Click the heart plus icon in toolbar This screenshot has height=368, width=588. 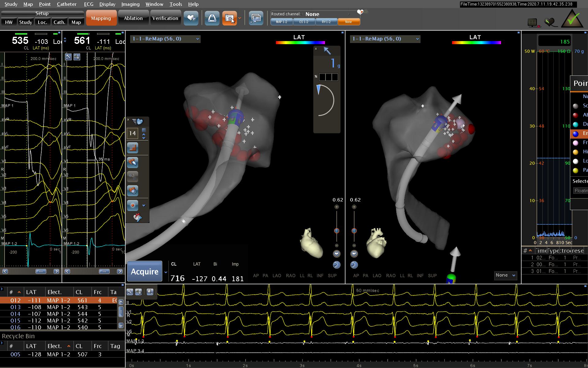pyautogui.click(x=191, y=18)
